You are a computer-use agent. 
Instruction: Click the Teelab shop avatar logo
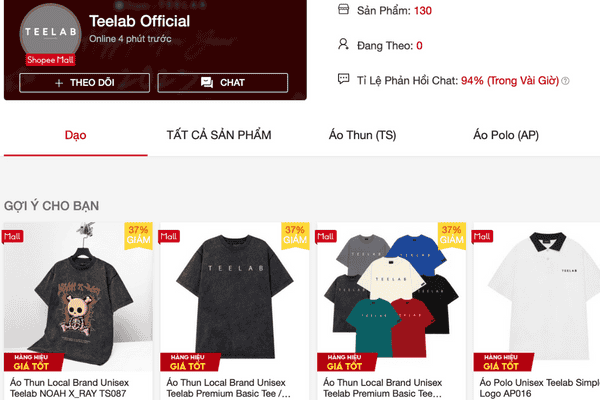click(51, 33)
